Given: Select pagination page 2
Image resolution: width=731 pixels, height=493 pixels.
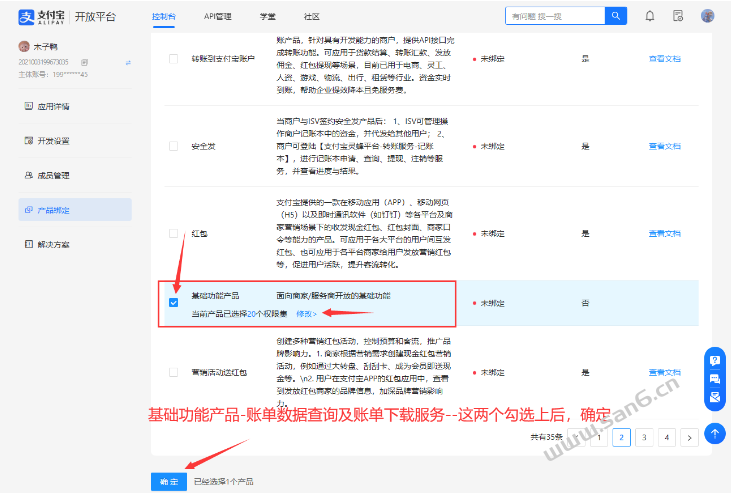Looking at the screenshot, I should (621, 437).
